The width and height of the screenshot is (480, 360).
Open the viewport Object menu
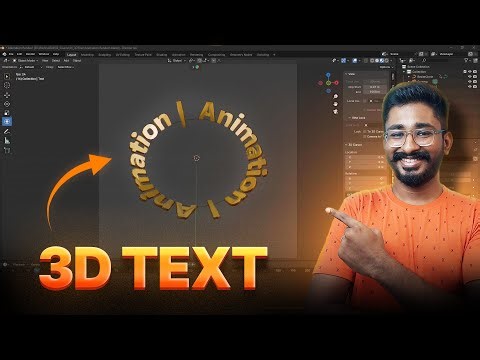tap(77, 61)
